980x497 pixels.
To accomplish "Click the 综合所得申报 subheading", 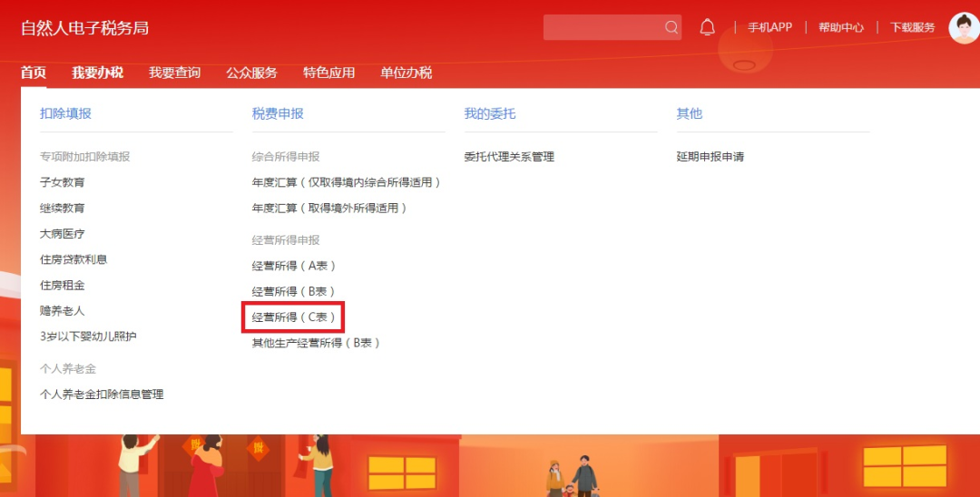I will click(x=286, y=157).
